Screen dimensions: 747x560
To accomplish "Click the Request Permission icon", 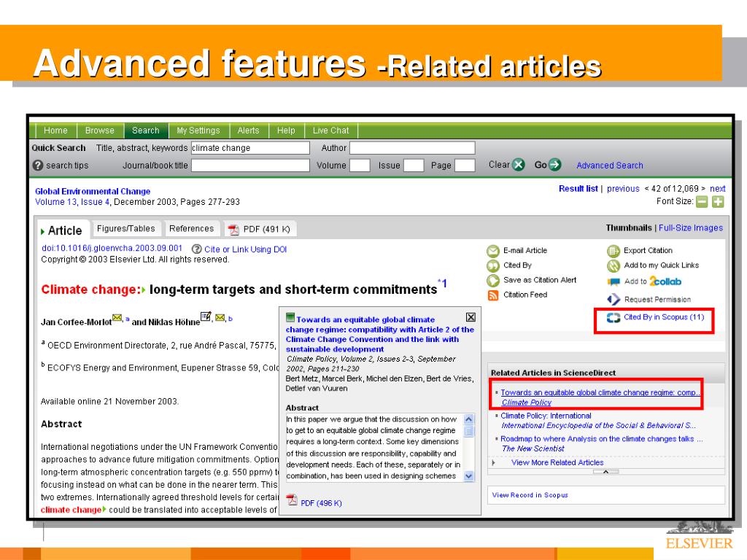I will [614, 300].
